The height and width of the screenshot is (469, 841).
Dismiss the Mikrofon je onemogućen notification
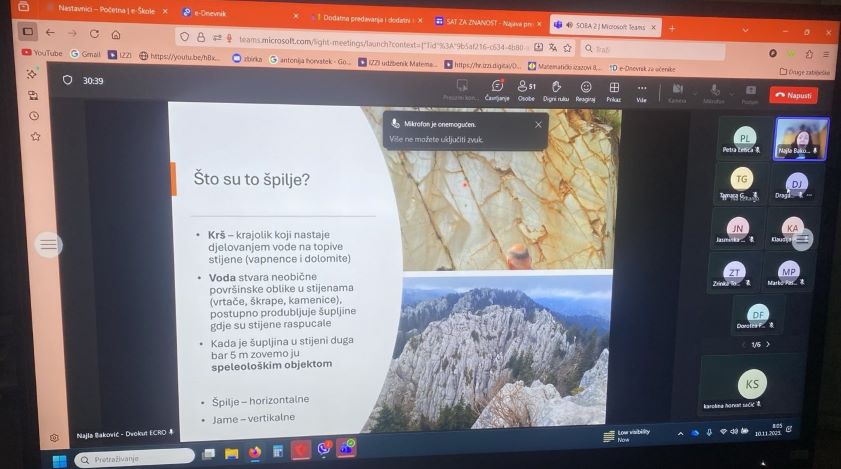click(x=538, y=124)
